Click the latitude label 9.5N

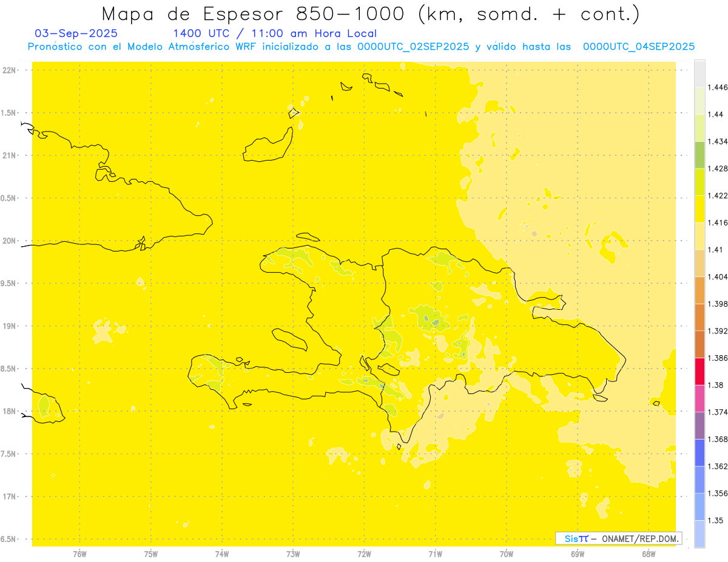[x=9, y=283]
